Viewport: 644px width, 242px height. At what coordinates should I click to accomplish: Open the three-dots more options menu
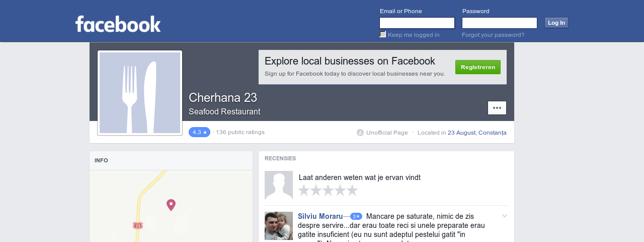click(497, 108)
